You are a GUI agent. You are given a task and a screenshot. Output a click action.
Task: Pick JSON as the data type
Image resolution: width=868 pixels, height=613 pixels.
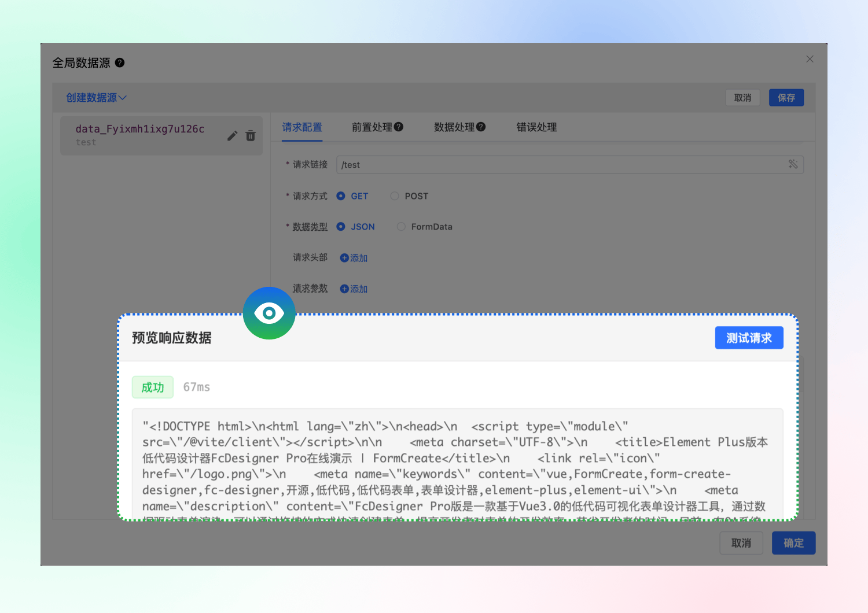tap(341, 227)
